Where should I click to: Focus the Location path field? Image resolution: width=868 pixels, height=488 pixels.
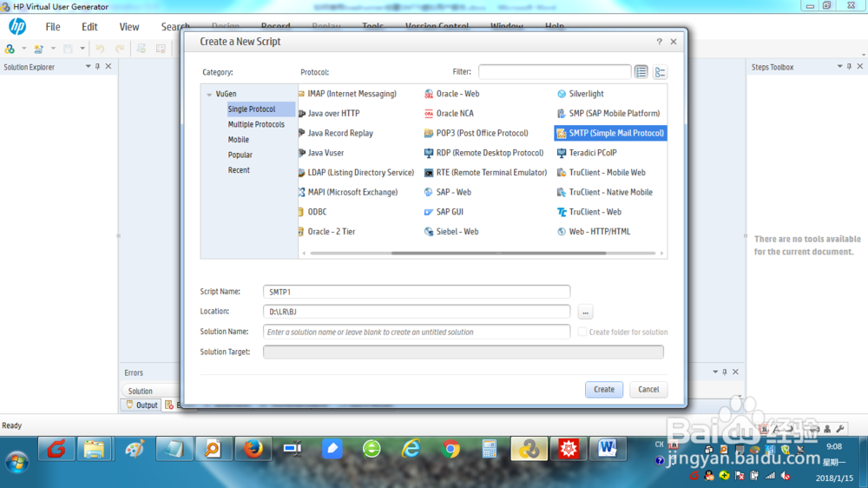[x=417, y=312]
